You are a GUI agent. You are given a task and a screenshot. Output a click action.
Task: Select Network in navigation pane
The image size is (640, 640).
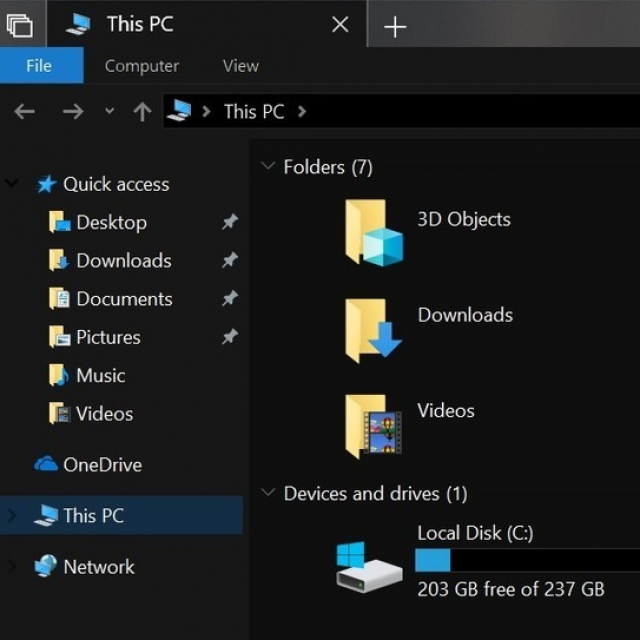(x=99, y=567)
